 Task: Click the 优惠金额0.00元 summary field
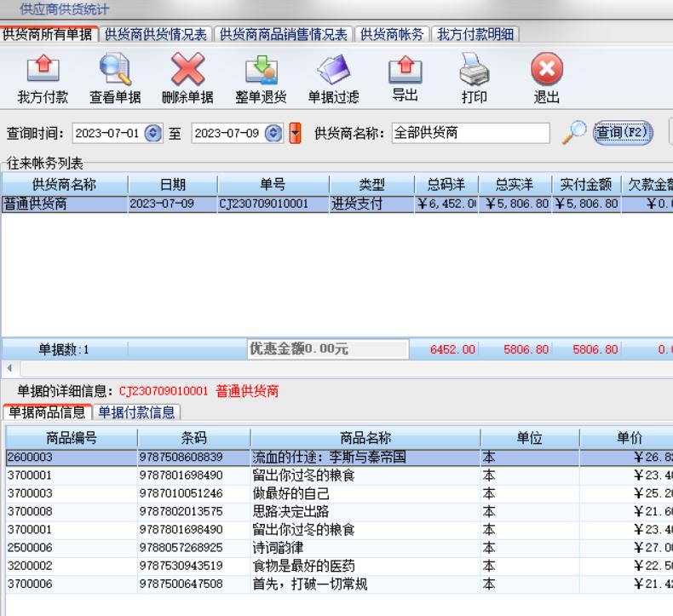[328, 348]
